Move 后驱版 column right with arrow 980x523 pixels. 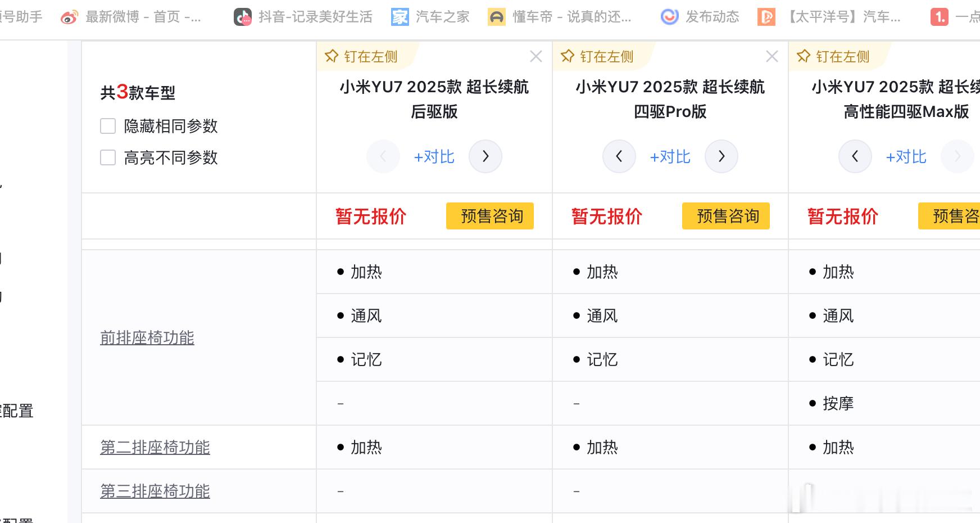486,156
